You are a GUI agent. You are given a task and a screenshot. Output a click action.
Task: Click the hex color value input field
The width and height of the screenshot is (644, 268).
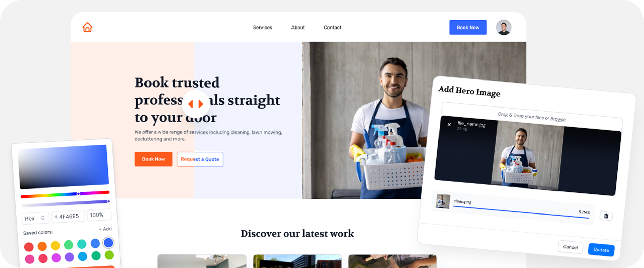click(x=68, y=217)
